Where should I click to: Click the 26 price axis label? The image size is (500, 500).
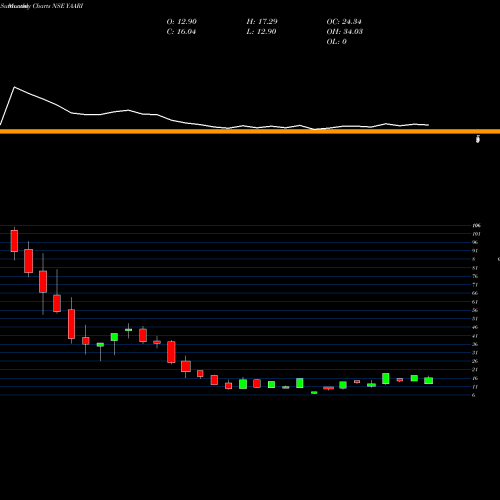coord(475,361)
